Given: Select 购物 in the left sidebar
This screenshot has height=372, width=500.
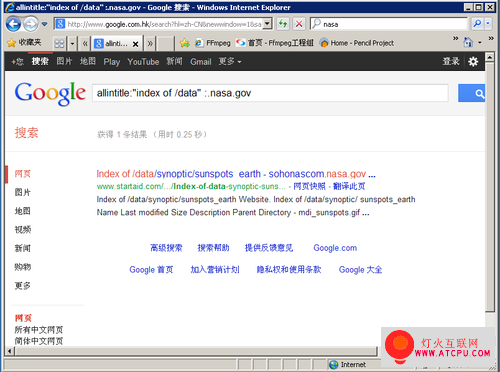Looking at the screenshot, I should click(23, 267).
